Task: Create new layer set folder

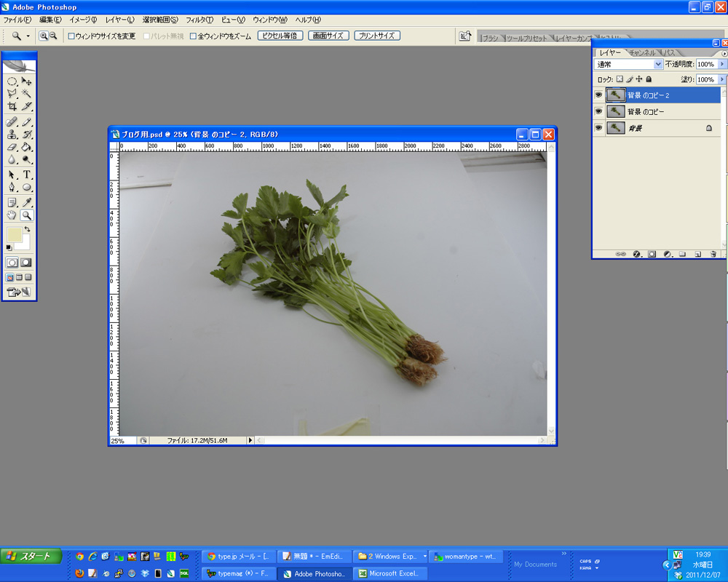Action: [683, 254]
